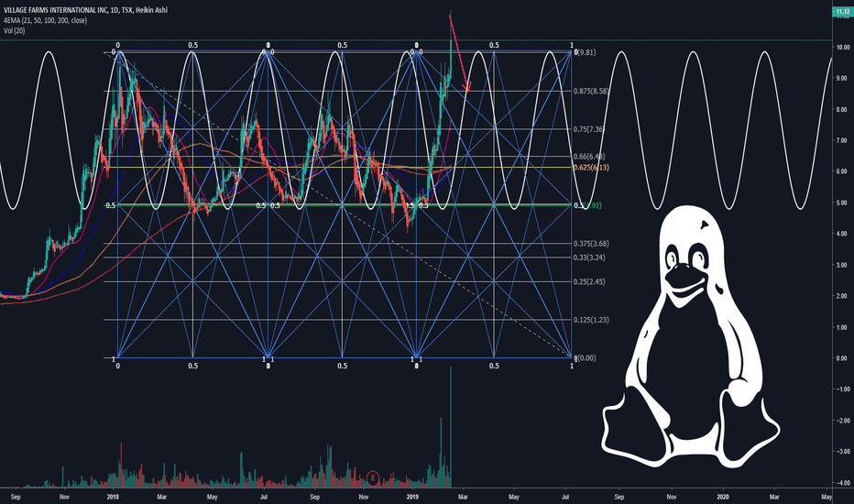Click the orange Fib level label 0.625(6.13)
Image resolution: width=854 pixels, height=504 pixels.
591,168
